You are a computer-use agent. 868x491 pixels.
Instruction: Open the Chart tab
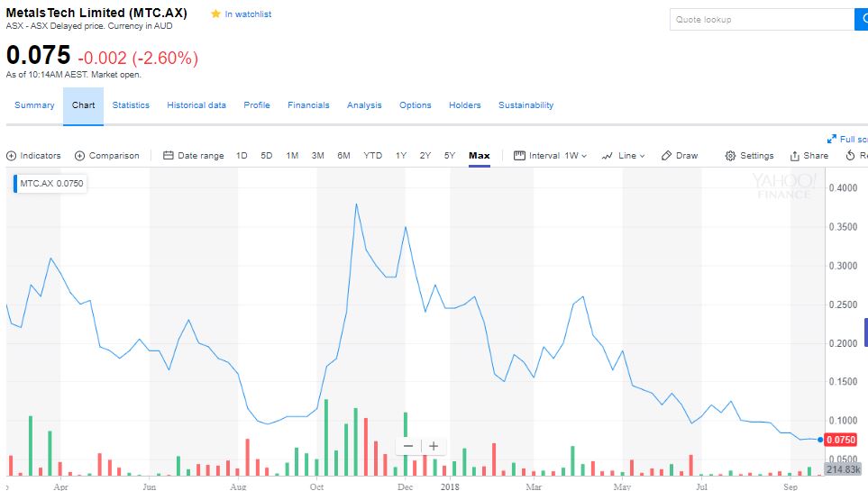pyautogui.click(x=83, y=105)
